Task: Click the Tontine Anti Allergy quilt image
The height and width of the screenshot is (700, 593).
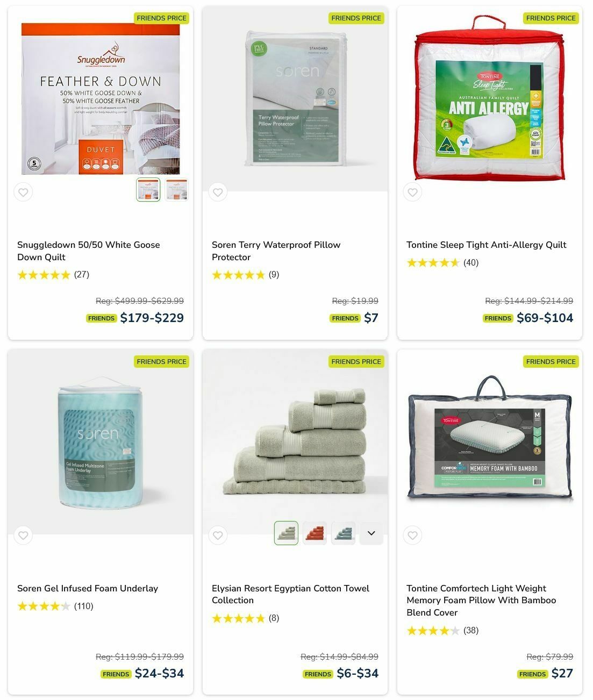Action: (x=490, y=98)
